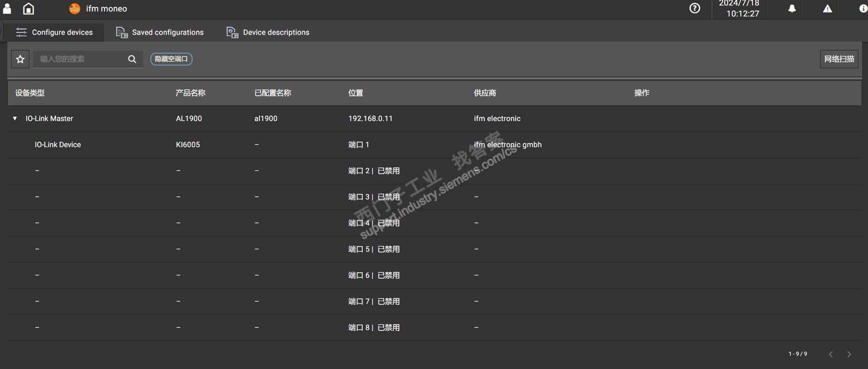The height and width of the screenshot is (369, 868).
Task: Click the favorites star button
Action: coord(20,59)
